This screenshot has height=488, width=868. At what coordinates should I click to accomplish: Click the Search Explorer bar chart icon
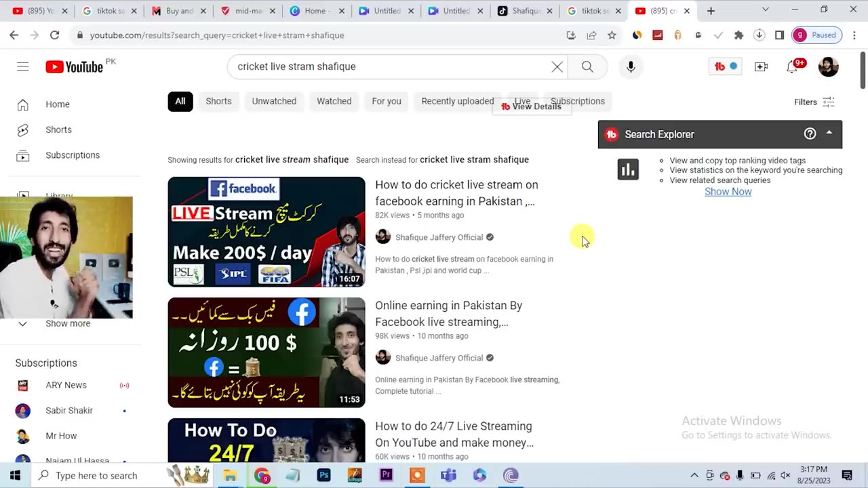click(x=628, y=169)
